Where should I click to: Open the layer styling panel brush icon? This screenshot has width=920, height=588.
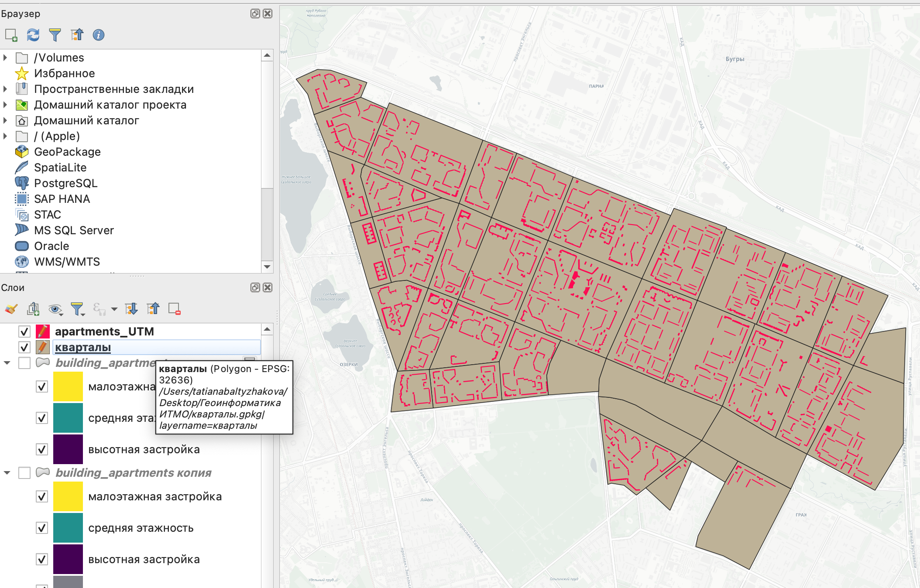click(x=11, y=309)
